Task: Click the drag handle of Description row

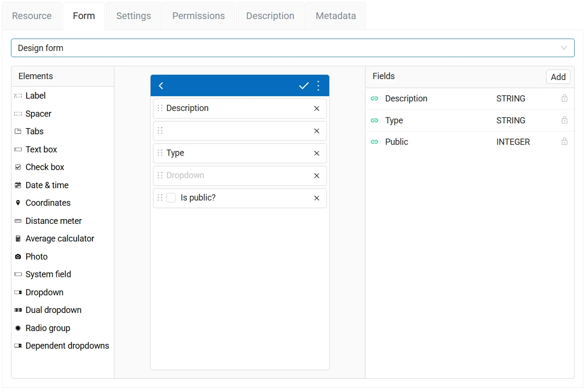Action: pyautogui.click(x=160, y=108)
